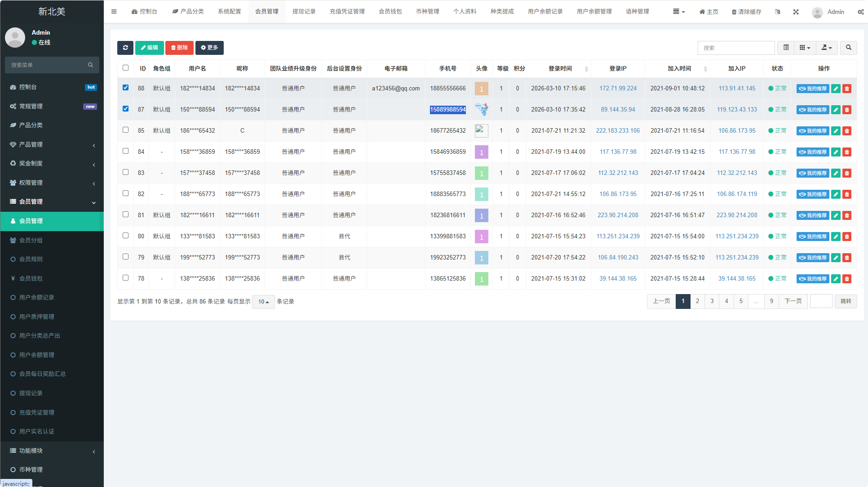This screenshot has width=868, height=487.
Task: Uncheck the checkbox for member ID 88
Action: 125,88
